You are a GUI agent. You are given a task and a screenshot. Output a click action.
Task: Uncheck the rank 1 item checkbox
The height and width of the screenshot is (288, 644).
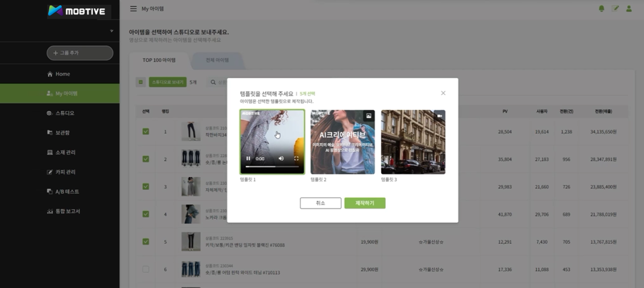145,132
